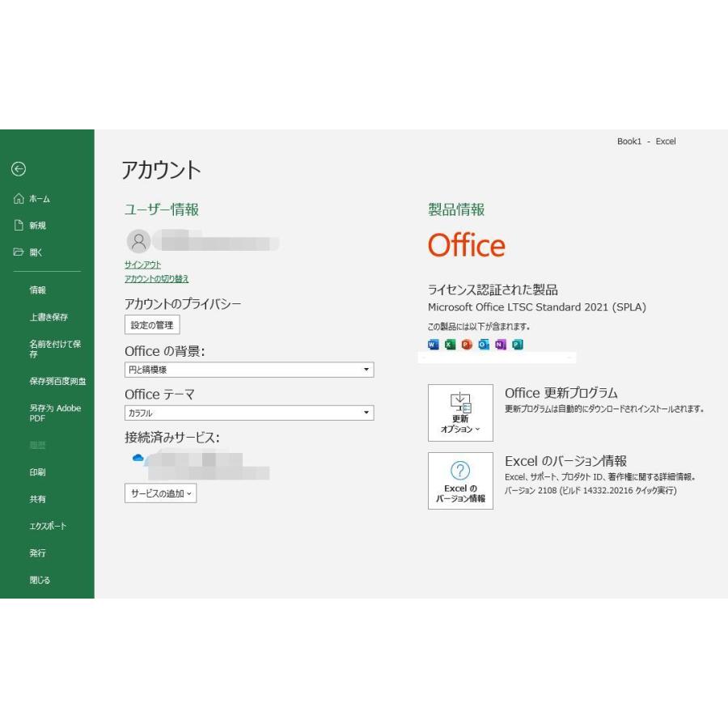Expand the サービスの追加 menu

161,493
